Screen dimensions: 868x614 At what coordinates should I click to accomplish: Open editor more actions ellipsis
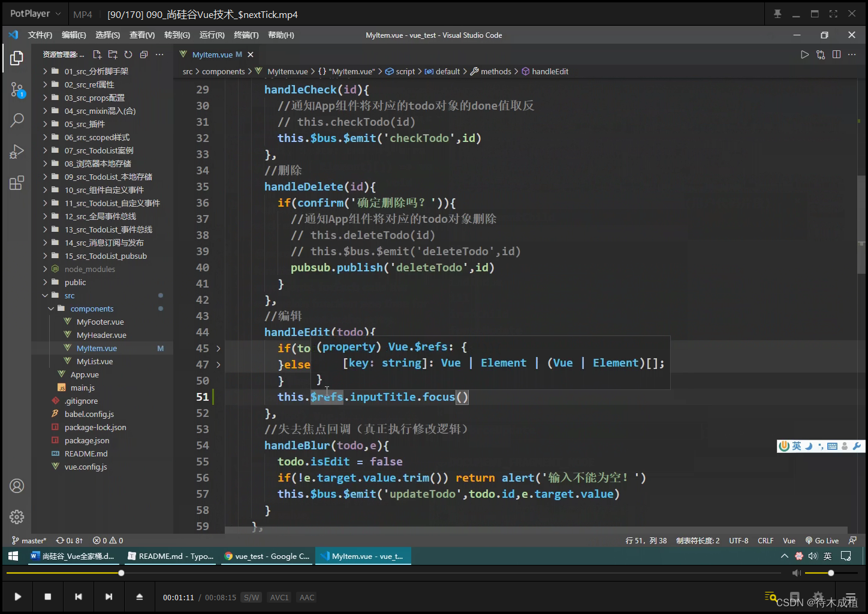[852, 55]
